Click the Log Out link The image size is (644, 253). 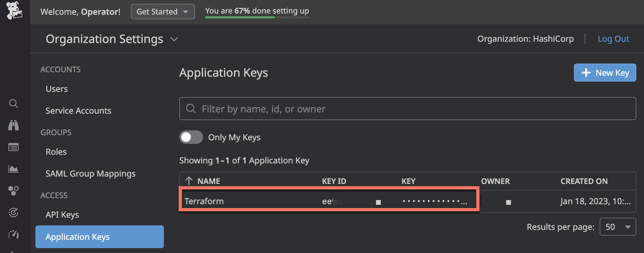pyautogui.click(x=613, y=39)
